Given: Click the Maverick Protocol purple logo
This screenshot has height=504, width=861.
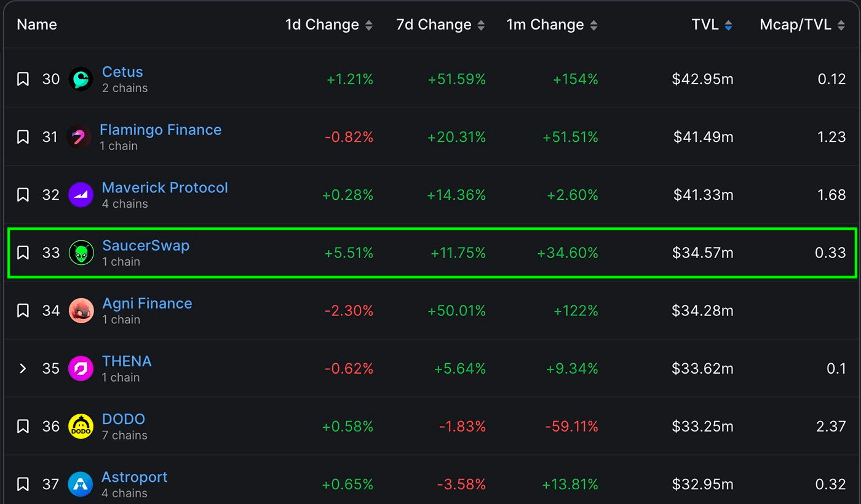Looking at the screenshot, I should (80, 194).
